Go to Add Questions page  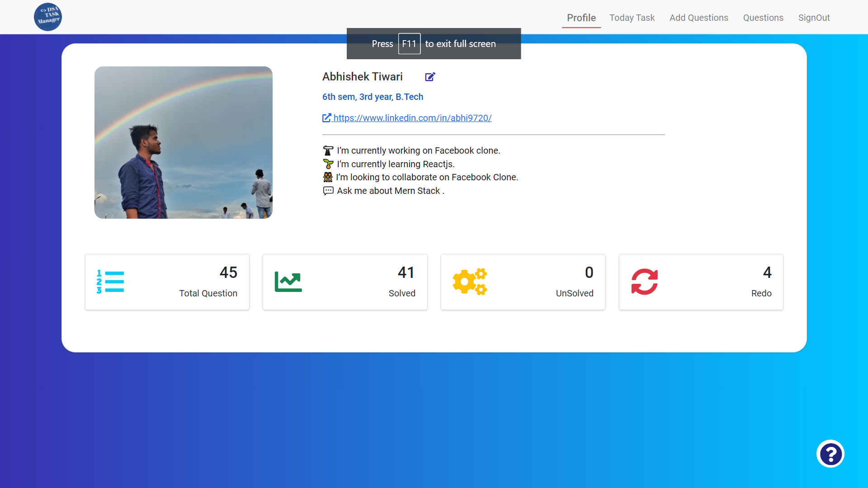pos(698,18)
